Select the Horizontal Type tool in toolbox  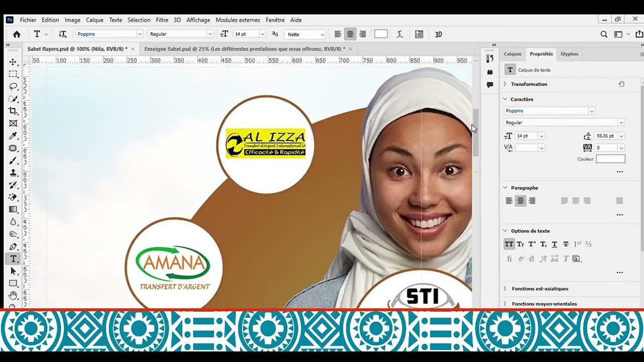click(13, 259)
